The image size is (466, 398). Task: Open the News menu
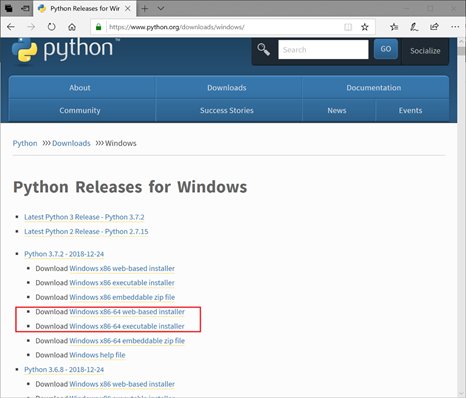click(337, 110)
